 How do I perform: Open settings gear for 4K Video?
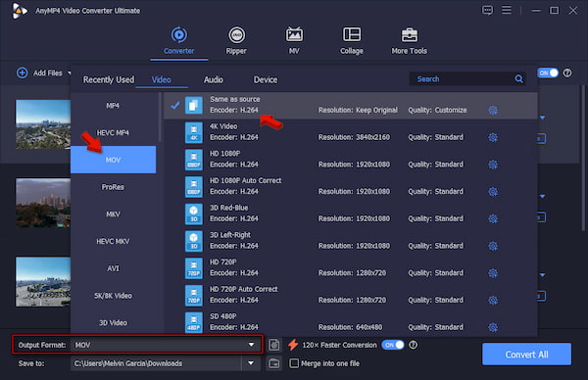pos(493,137)
